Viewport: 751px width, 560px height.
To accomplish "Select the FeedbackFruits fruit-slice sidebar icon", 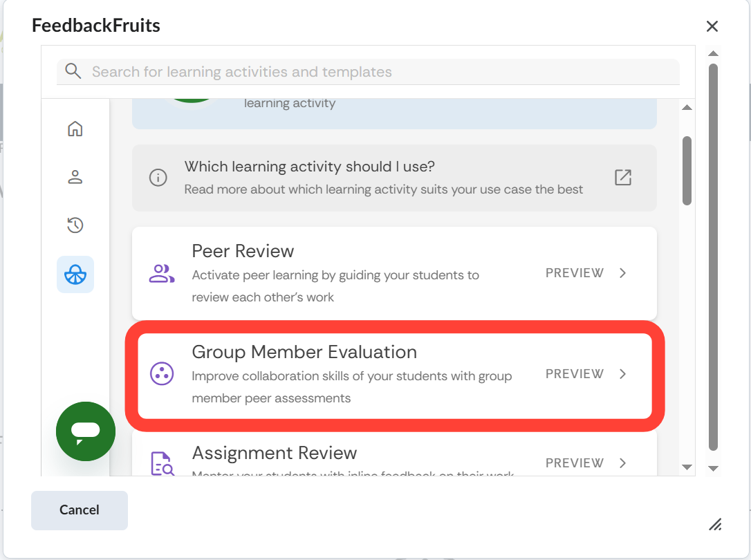I will [75, 274].
